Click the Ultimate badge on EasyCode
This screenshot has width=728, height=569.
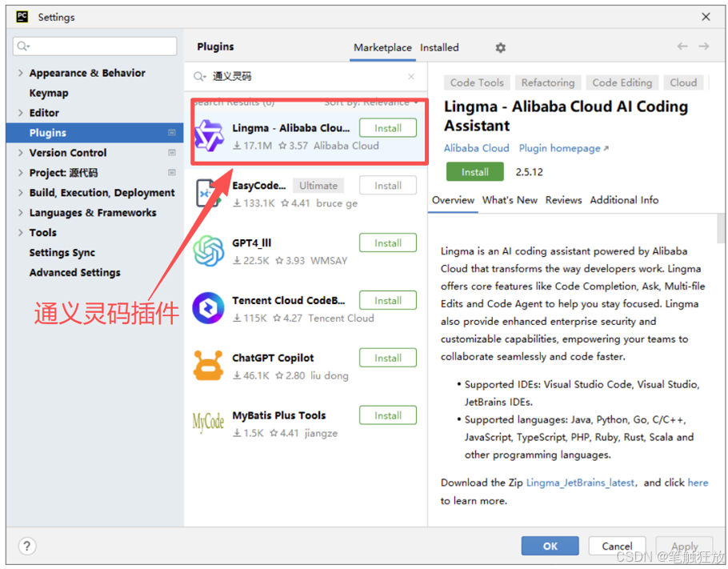(318, 186)
